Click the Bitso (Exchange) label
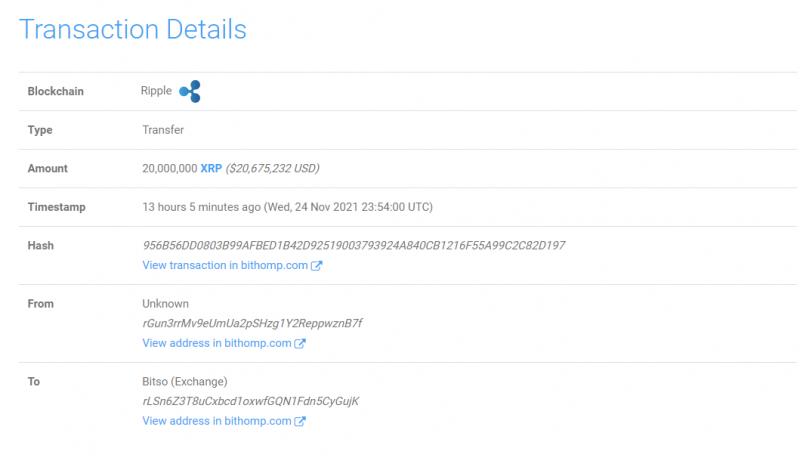This screenshot has height=461, width=800. tap(185, 381)
